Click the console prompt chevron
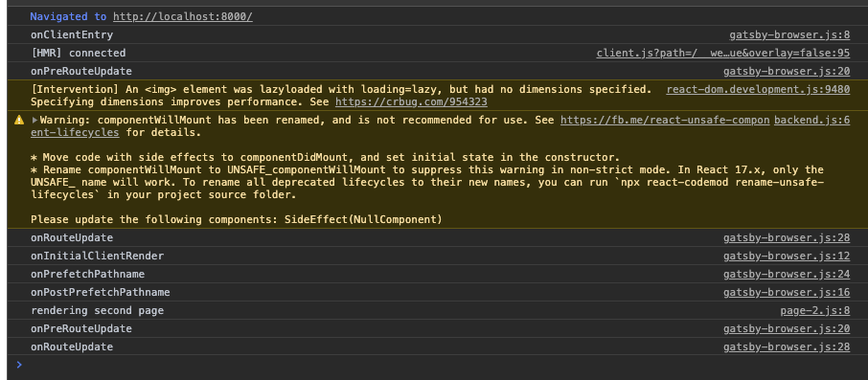 click(x=19, y=365)
